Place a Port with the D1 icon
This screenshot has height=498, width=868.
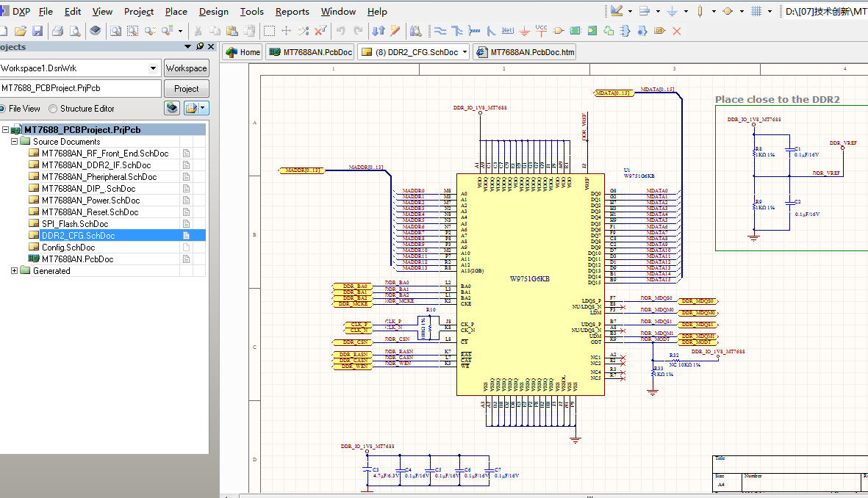pos(659,31)
